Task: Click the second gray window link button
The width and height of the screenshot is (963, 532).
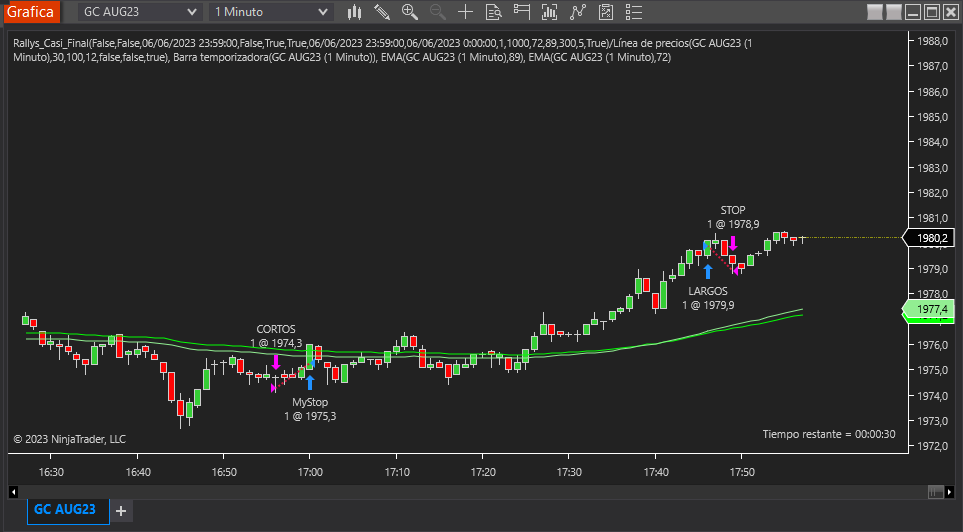Action: (x=894, y=12)
